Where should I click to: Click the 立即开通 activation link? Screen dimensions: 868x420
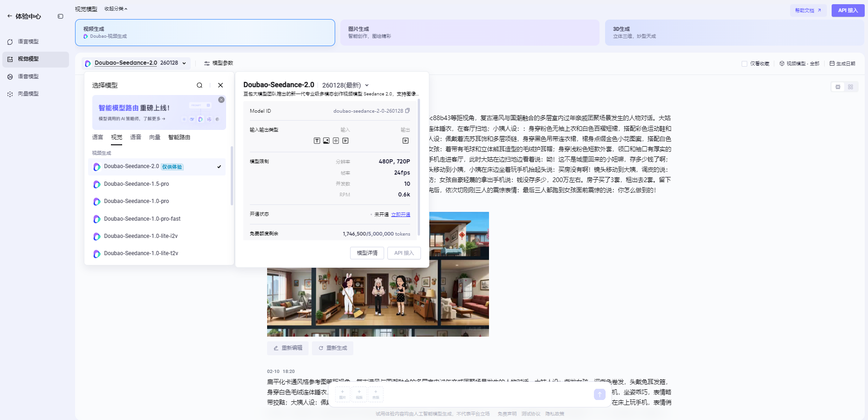[400, 214]
